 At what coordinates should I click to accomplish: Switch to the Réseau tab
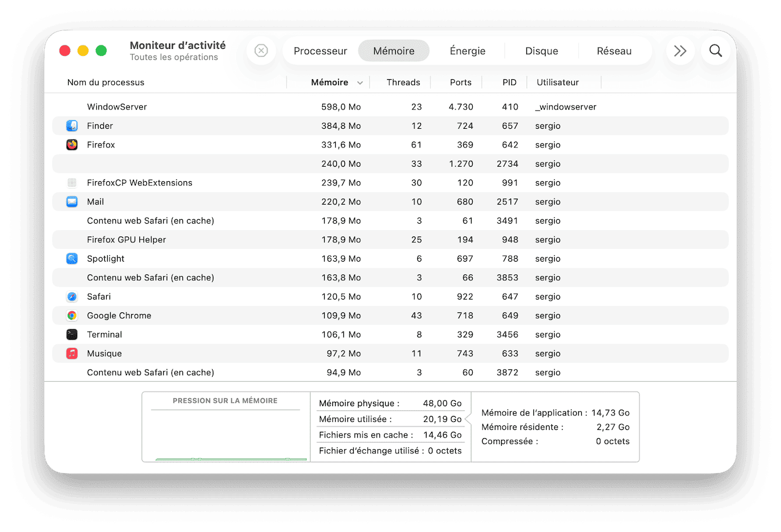tap(614, 51)
